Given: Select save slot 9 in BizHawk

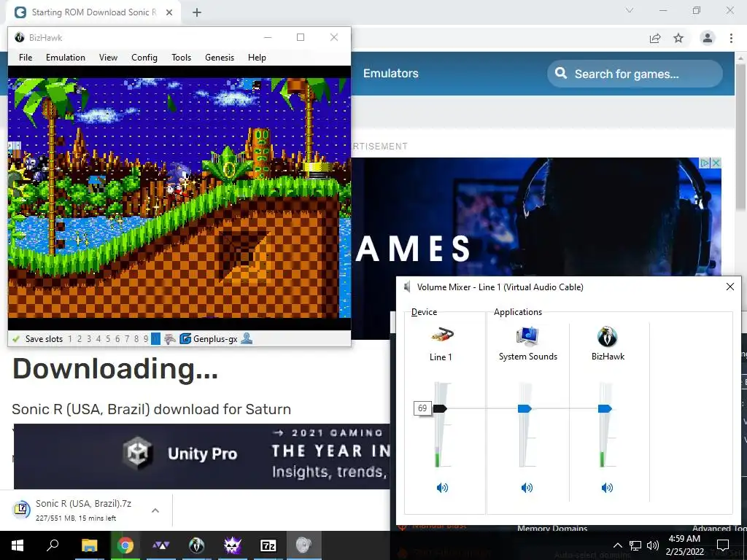Looking at the screenshot, I should pos(146,339).
